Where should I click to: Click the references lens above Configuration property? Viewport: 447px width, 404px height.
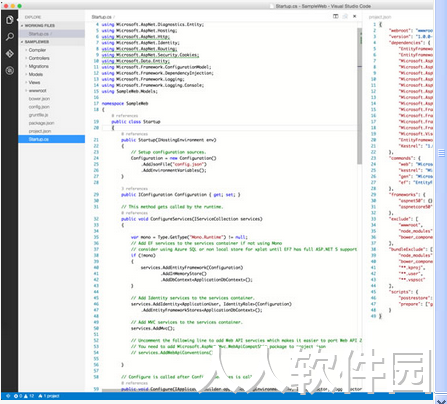[134, 189]
